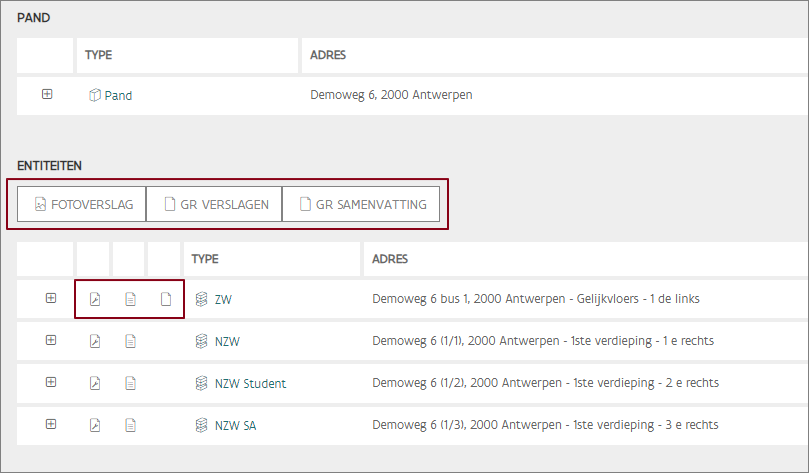The width and height of the screenshot is (809, 473).
Task: Click the document icon for NZW Student
Action: 130,383
